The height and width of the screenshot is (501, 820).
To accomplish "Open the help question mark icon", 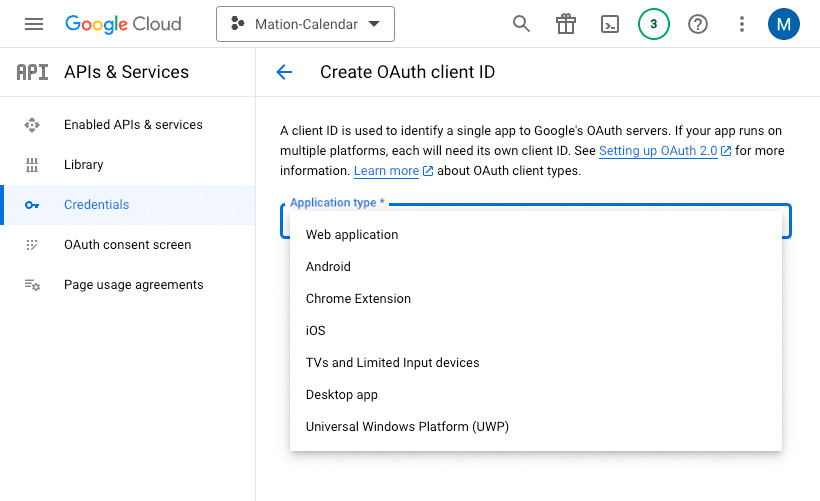I will pyautogui.click(x=698, y=24).
